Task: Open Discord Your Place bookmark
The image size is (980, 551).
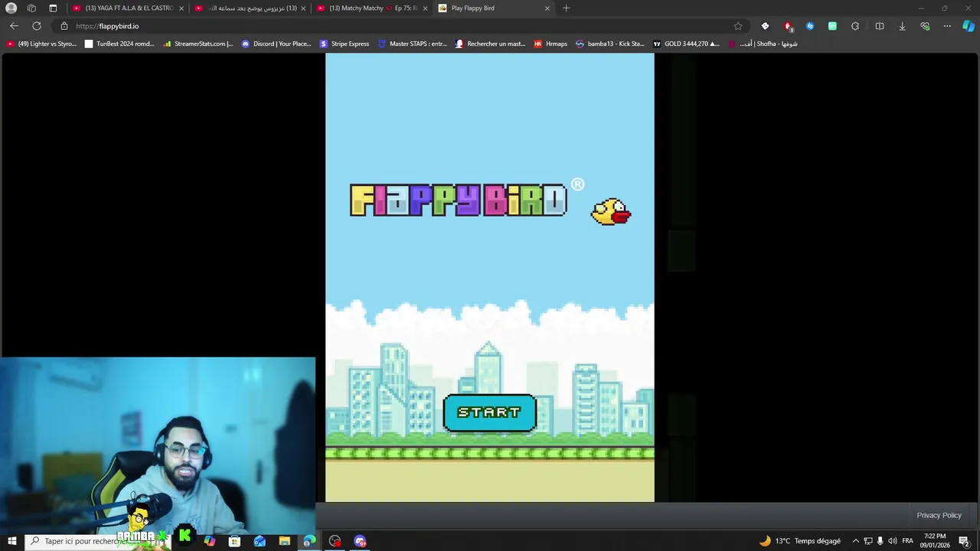Action: pos(276,44)
